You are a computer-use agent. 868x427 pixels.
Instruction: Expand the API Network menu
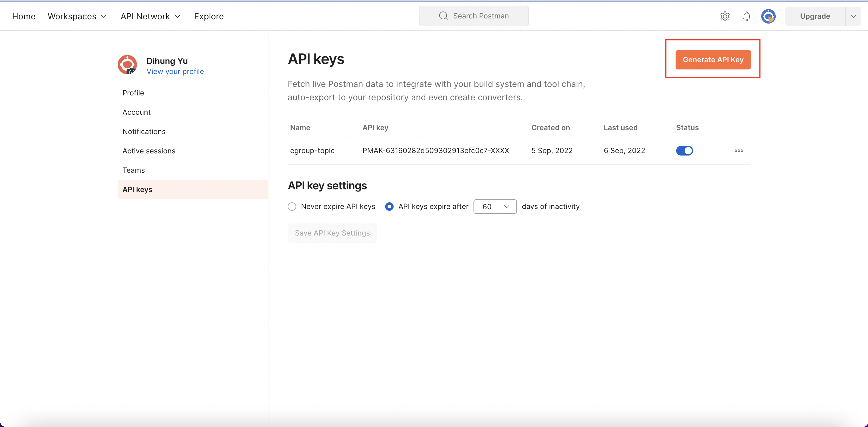coord(150,16)
